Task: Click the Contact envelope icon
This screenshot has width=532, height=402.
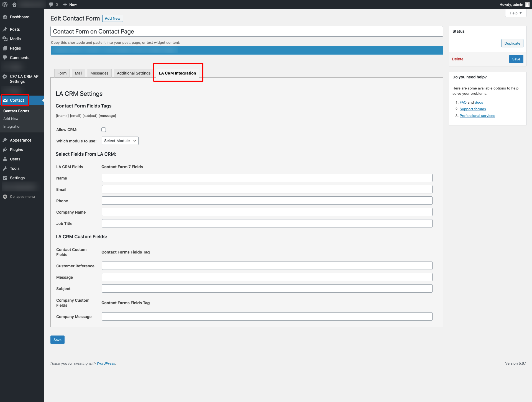Action: (5, 100)
